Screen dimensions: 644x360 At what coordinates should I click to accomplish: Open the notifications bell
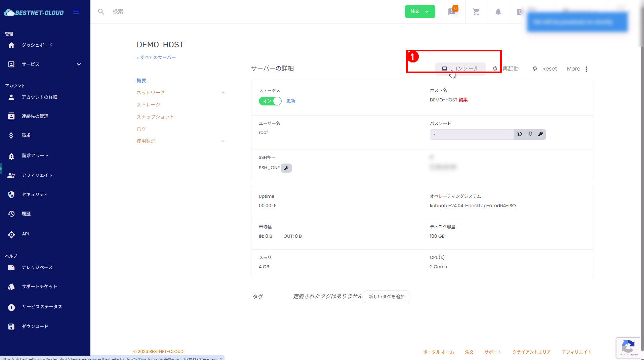click(x=498, y=12)
